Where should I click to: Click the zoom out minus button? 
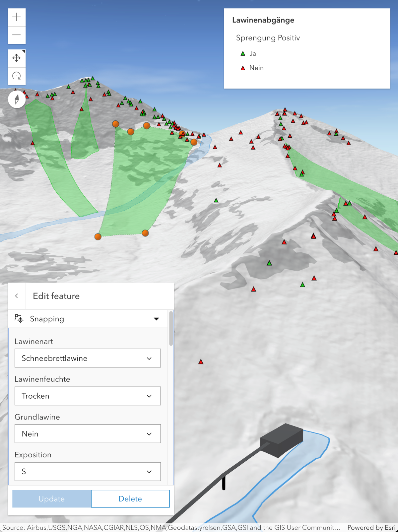click(17, 35)
